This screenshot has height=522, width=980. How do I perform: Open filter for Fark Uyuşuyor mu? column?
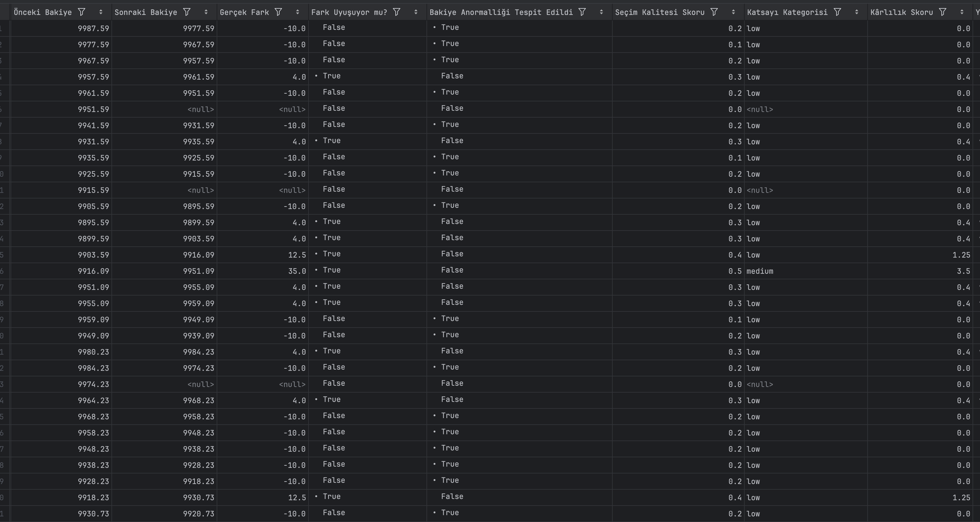coord(397,12)
